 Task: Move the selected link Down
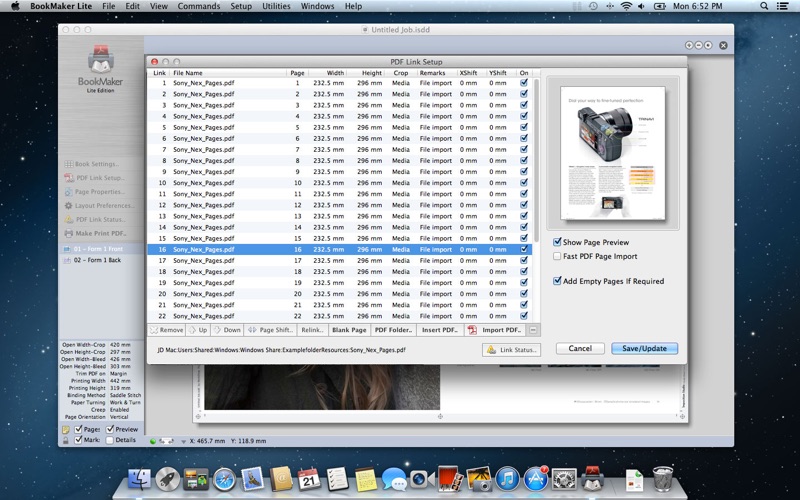click(x=228, y=330)
